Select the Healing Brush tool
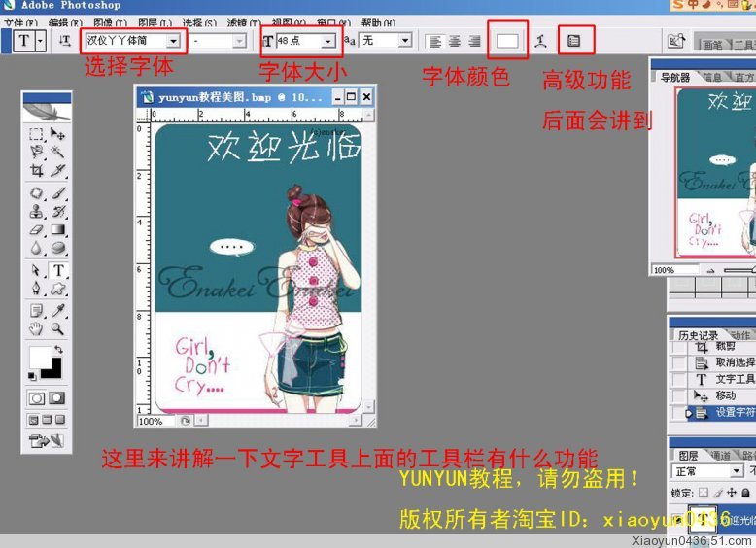The width and height of the screenshot is (756, 548). (37, 193)
